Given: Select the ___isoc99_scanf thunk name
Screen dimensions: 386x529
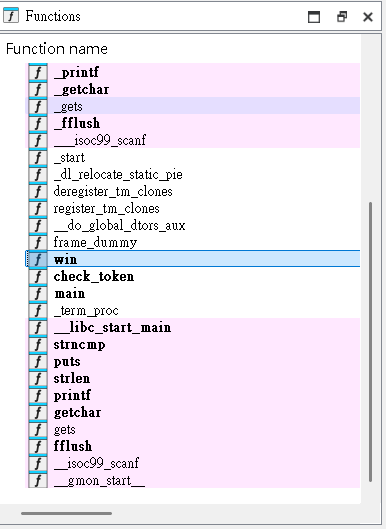Looking at the screenshot, I should coord(100,140).
